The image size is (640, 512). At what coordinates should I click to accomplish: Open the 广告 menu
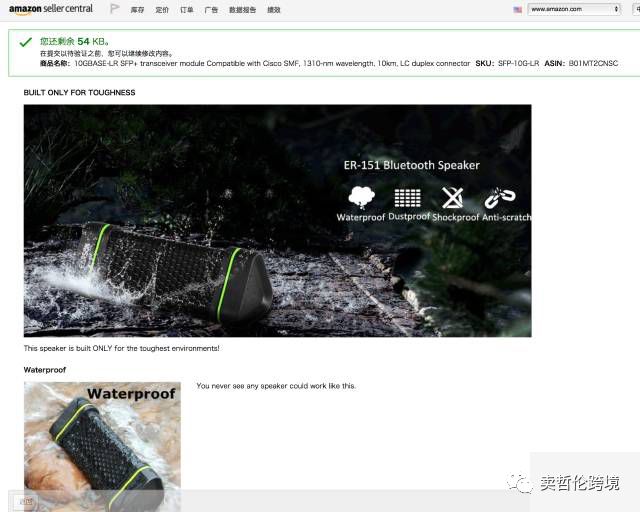point(211,10)
